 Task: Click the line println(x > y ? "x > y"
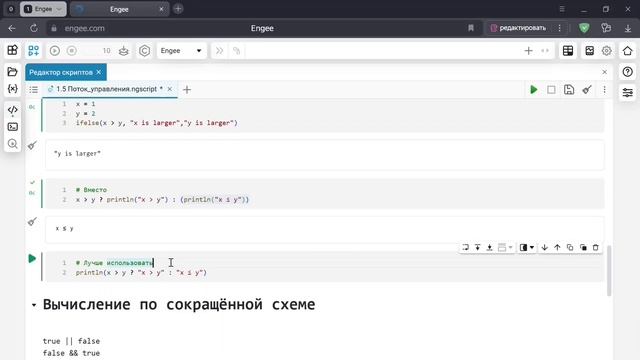tap(141, 272)
